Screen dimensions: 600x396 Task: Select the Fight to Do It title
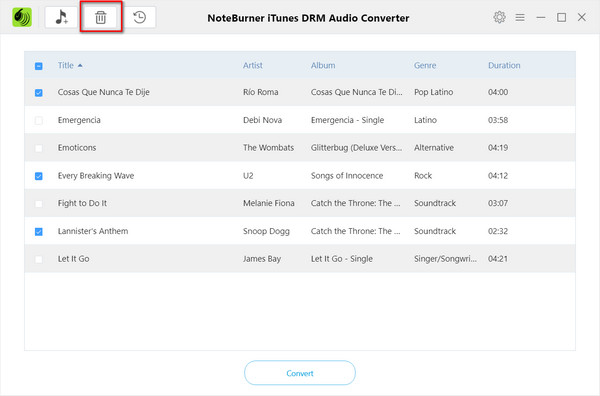pyautogui.click(x=82, y=203)
